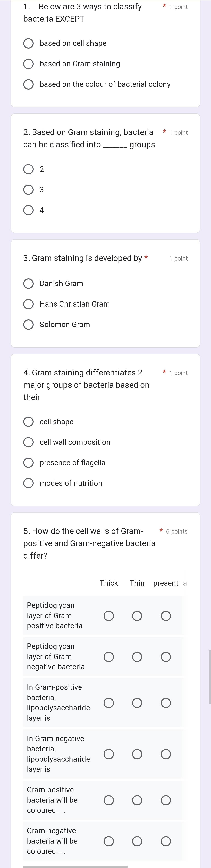Select "cell wall composition" for question 4
Screen dimensions: 211x868
[x=28, y=442]
